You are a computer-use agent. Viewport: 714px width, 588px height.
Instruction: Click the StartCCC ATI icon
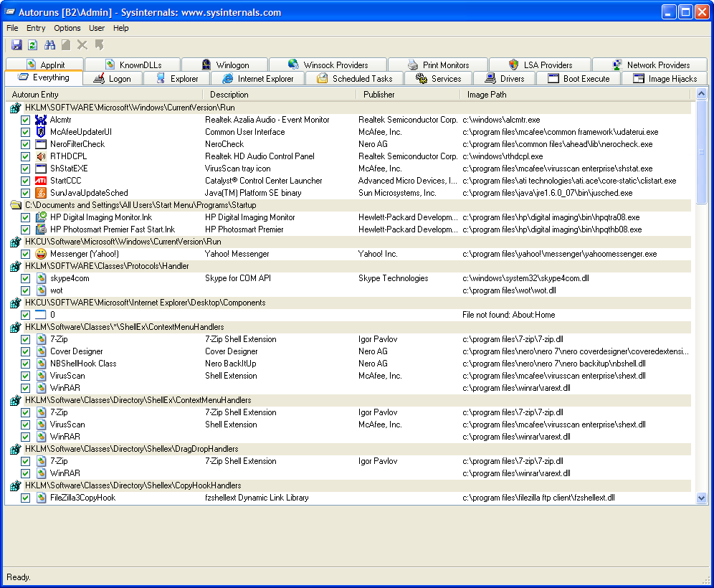tap(41, 181)
